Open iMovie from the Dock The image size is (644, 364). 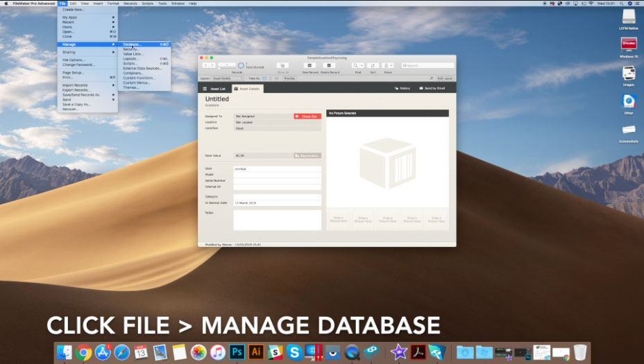tap(399, 352)
